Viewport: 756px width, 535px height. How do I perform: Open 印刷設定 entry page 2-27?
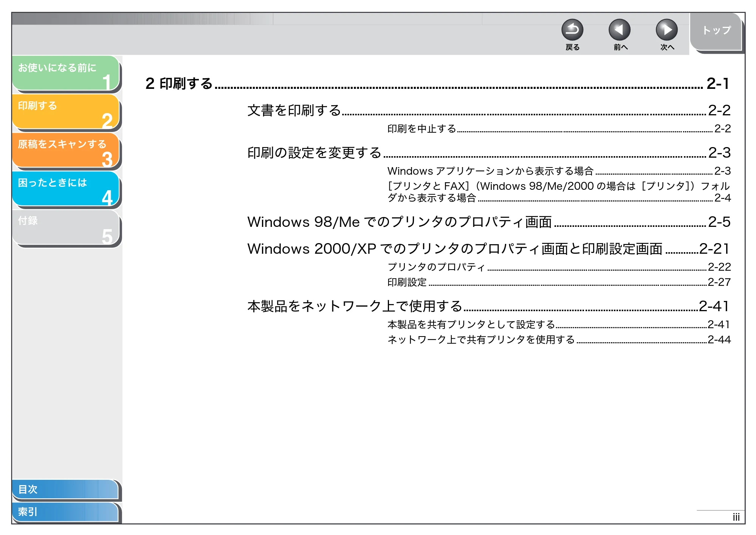click(559, 282)
